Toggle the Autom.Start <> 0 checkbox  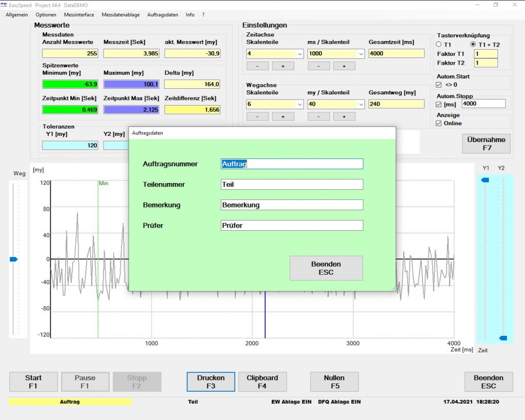438,85
